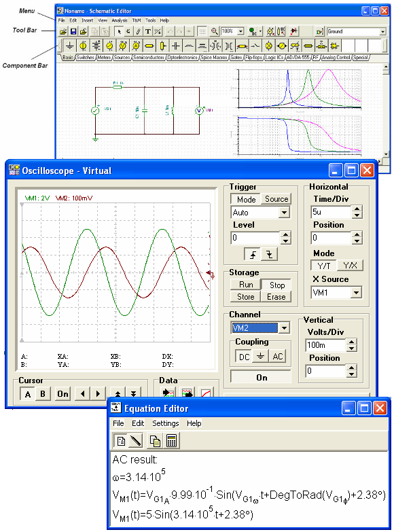Click the Erase storage button

(276, 297)
